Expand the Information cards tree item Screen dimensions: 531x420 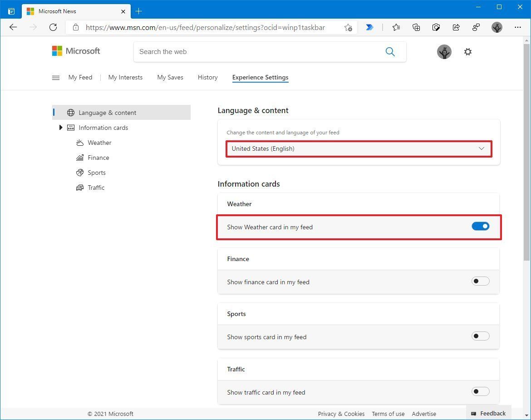click(x=61, y=128)
